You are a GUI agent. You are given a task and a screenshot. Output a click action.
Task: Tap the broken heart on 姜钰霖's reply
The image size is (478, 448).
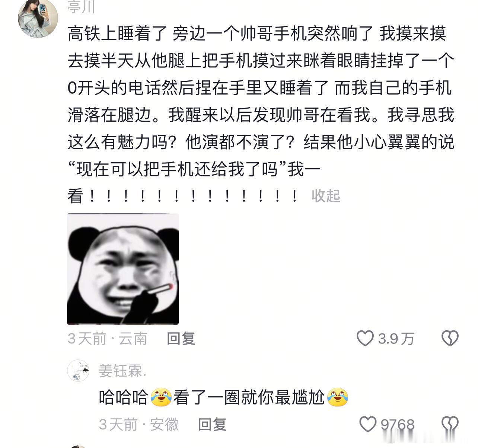[450, 424]
